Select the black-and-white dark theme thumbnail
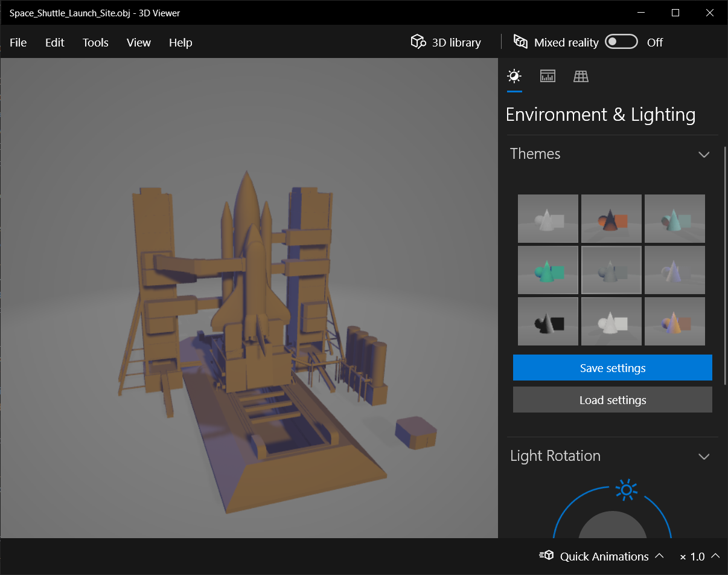 click(548, 321)
